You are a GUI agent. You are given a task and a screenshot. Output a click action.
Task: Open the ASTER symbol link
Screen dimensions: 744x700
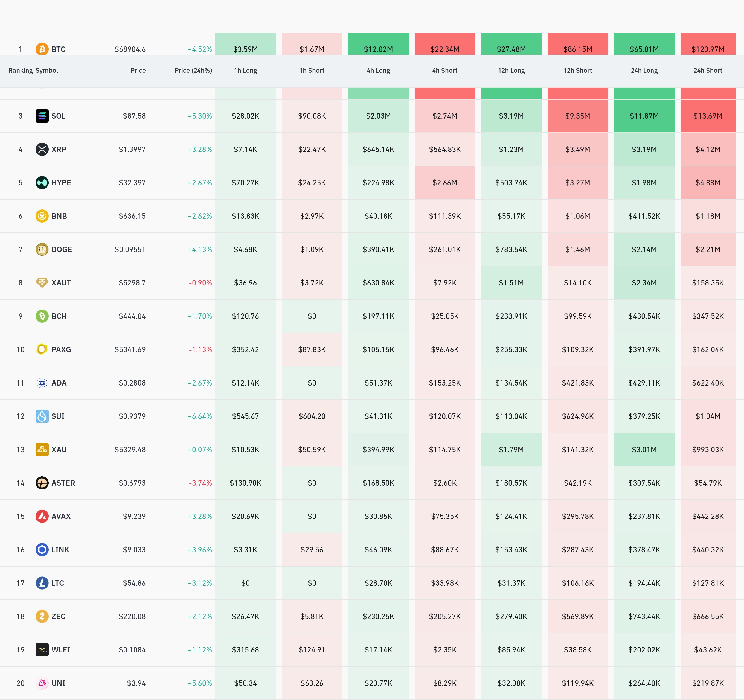pos(63,483)
